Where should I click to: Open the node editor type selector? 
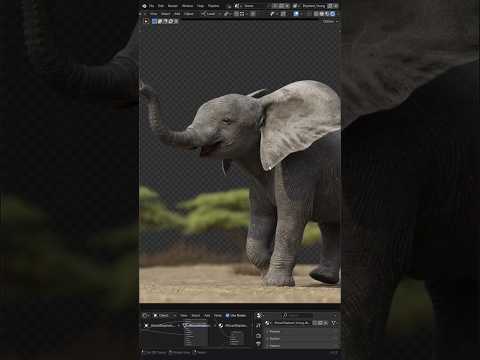[146, 316]
